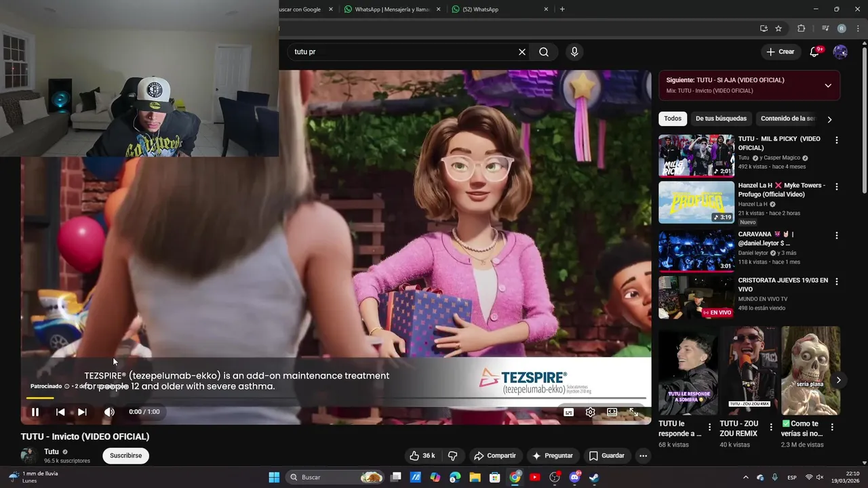Click the video progress bar
Screen dimensions: 868x488
pyautogui.click(x=336, y=398)
